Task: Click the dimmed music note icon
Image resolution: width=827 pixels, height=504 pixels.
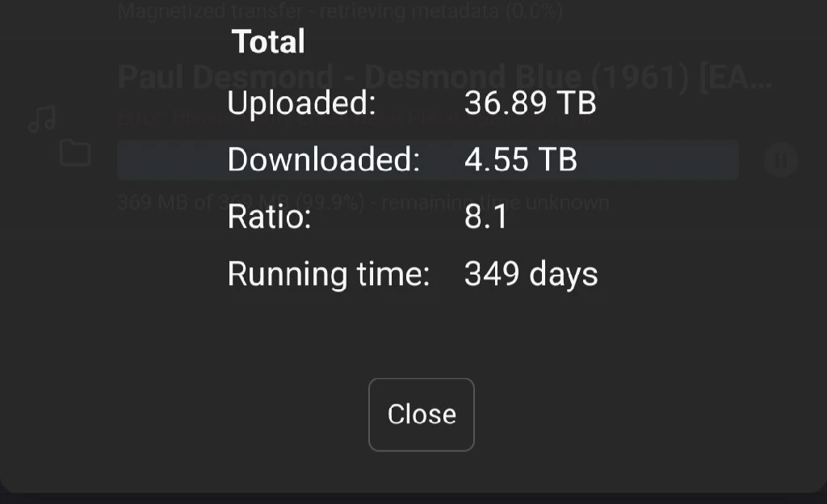Action: click(x=42, y=120)
